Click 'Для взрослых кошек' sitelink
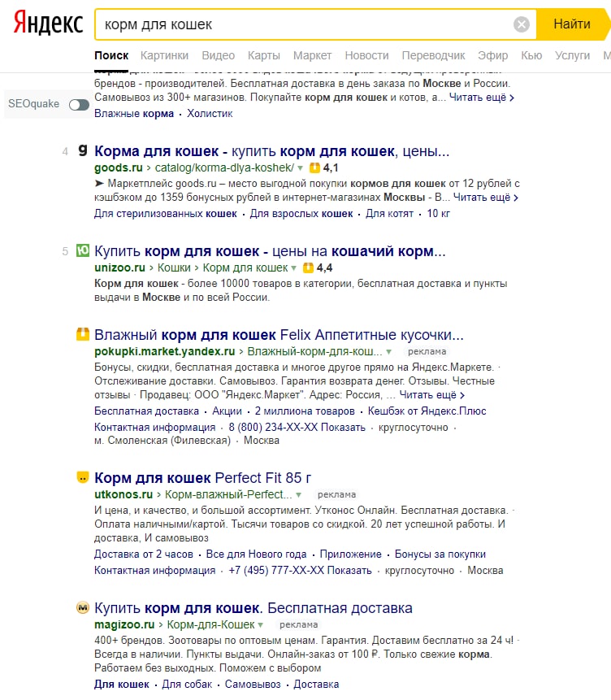This screenshot has width=611, height=700. click(x=301, y=214)
